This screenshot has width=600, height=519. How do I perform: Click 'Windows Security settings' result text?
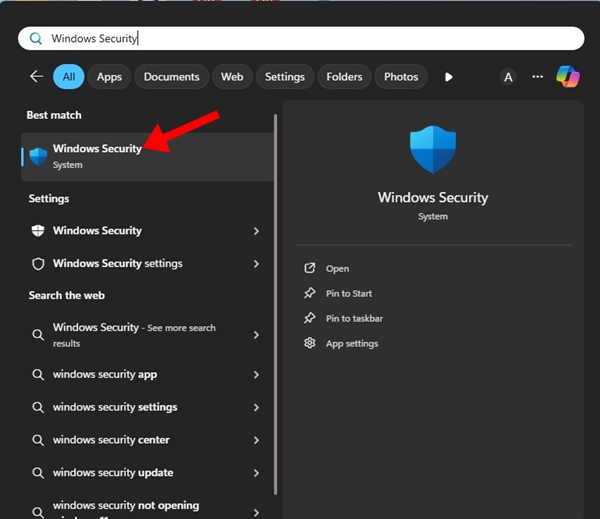point(117,264)
